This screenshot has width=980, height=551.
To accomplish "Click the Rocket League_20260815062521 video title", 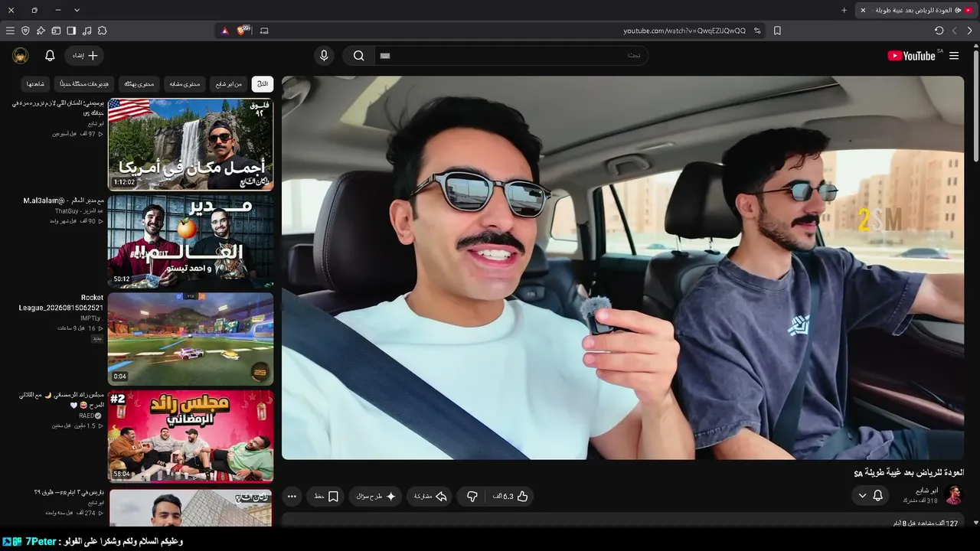I will click(61, 302).
